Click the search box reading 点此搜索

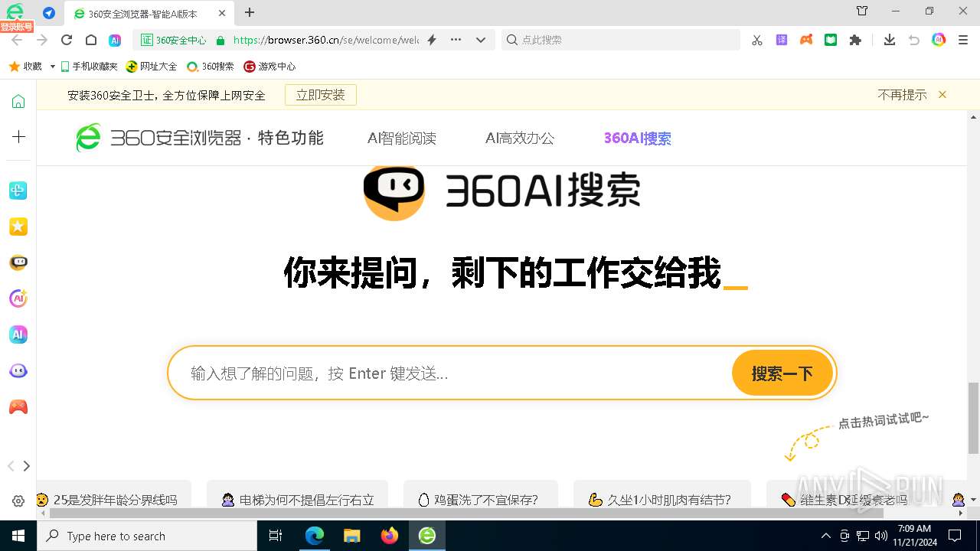click(x=622, y=40)
